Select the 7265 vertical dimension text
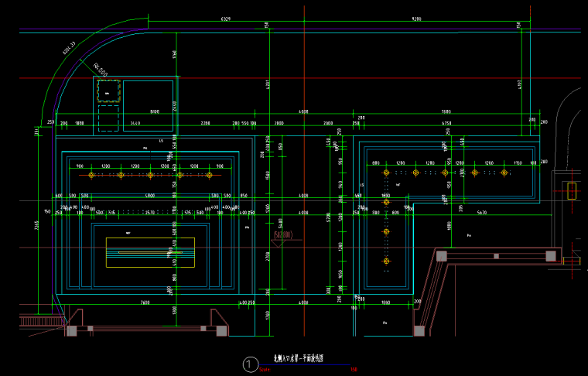The width and height of the screenshot is (588, 376). (36, 224)
